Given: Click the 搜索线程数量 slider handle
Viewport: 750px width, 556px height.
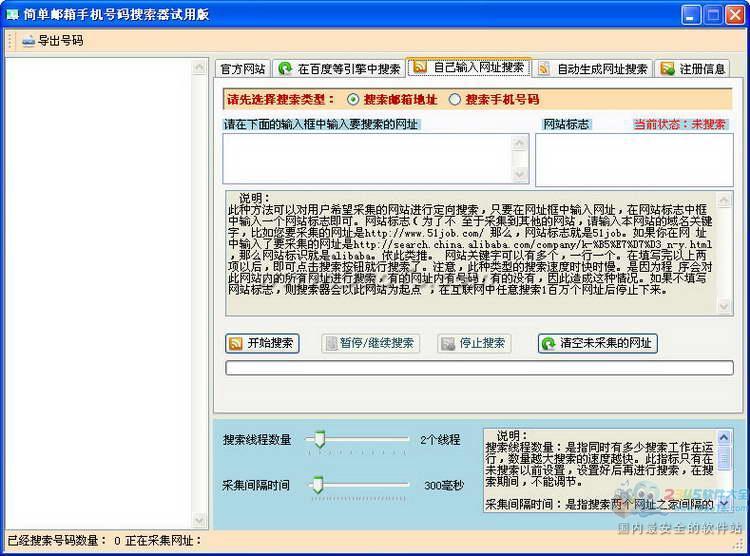Looking at the screenshot, I should click(x=319, y=439).
